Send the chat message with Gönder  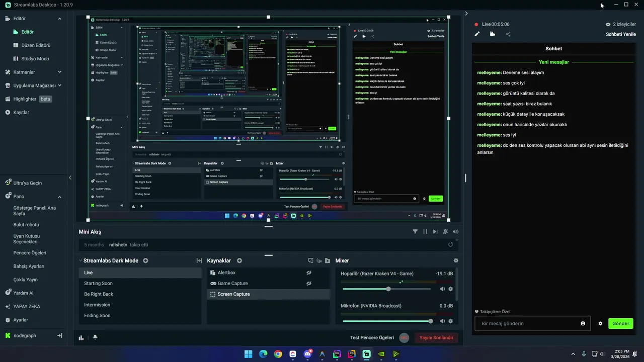coord(621,323)
